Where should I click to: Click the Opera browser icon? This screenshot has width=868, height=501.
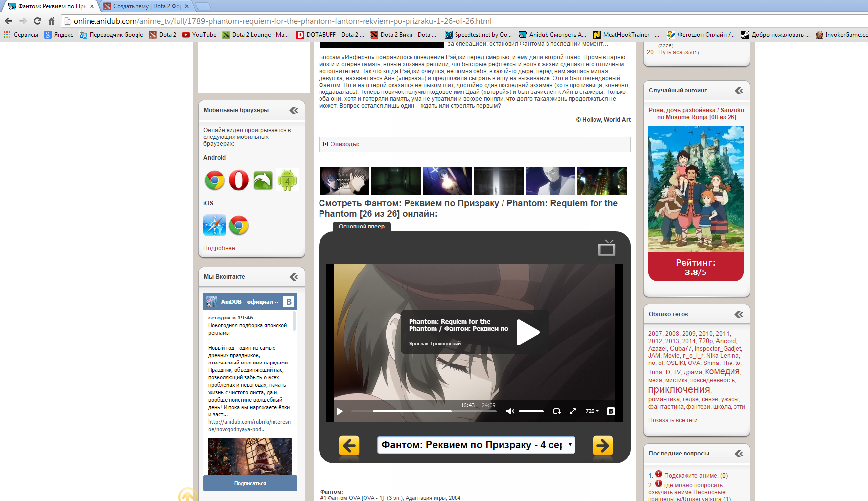(239, 181)
